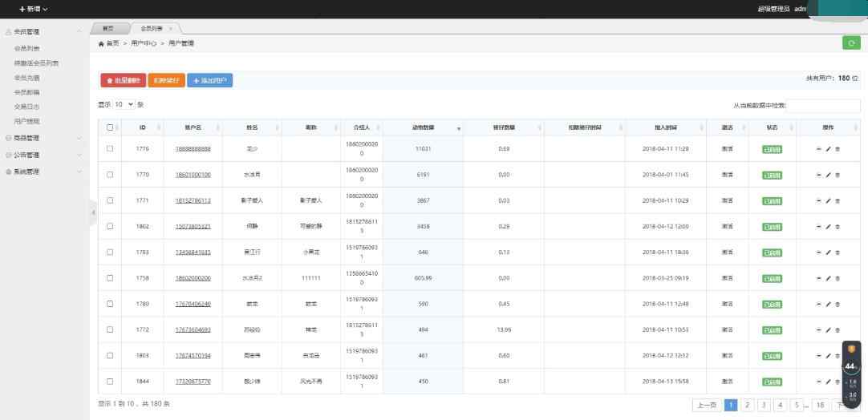
Task: Open the 新增 dropdown in the top bar
Action: point(33,9)
